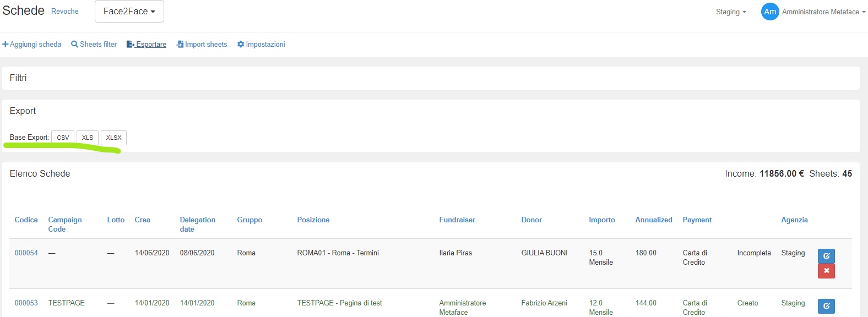Viewport: 868px width, 317px height.
Task: Sort table by Importo column
Action: pos(601,220)
